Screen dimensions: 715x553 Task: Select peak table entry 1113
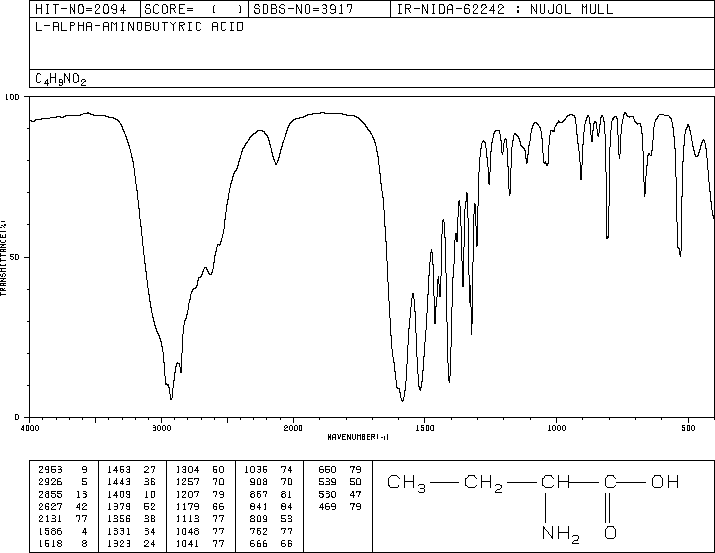point(187,519)
